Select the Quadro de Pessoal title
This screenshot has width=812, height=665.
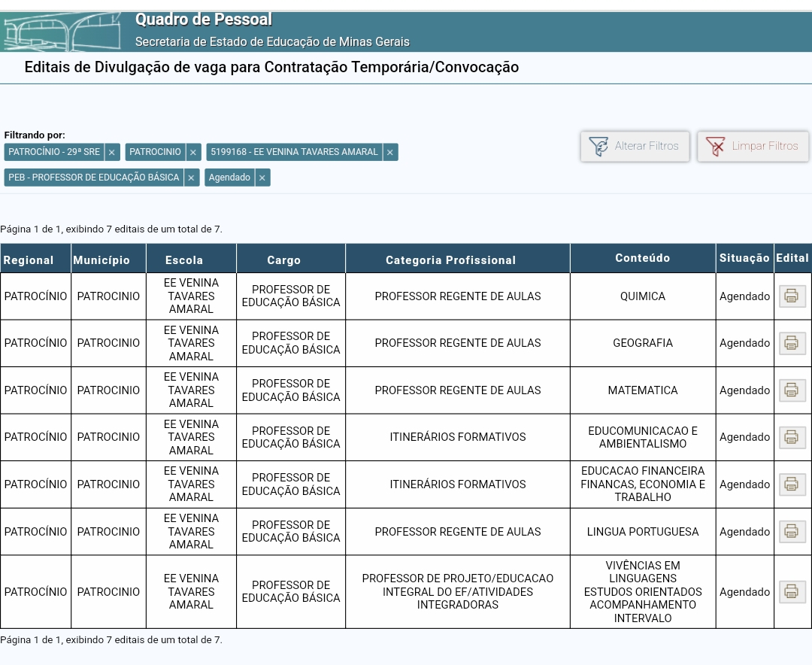203,20
